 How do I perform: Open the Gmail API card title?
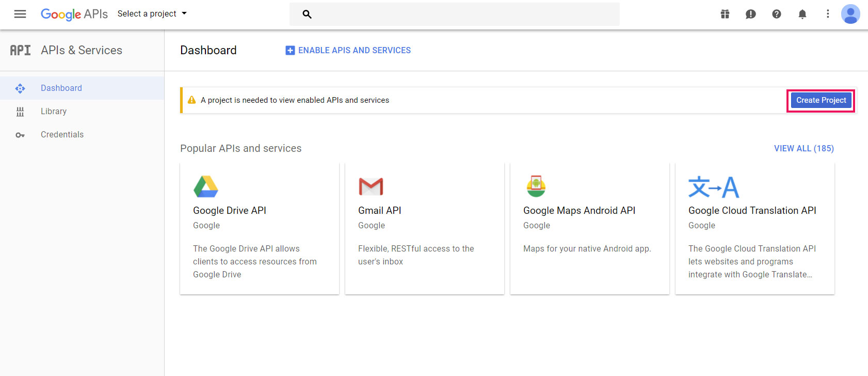click(x=380, y=210)
